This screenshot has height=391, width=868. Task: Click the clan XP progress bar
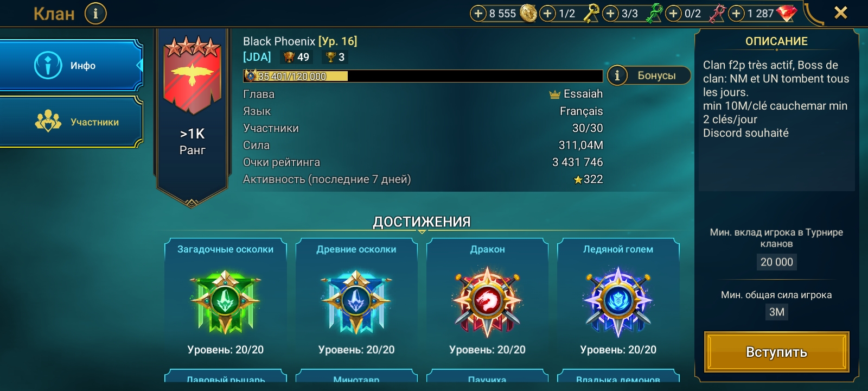(423, 76)
